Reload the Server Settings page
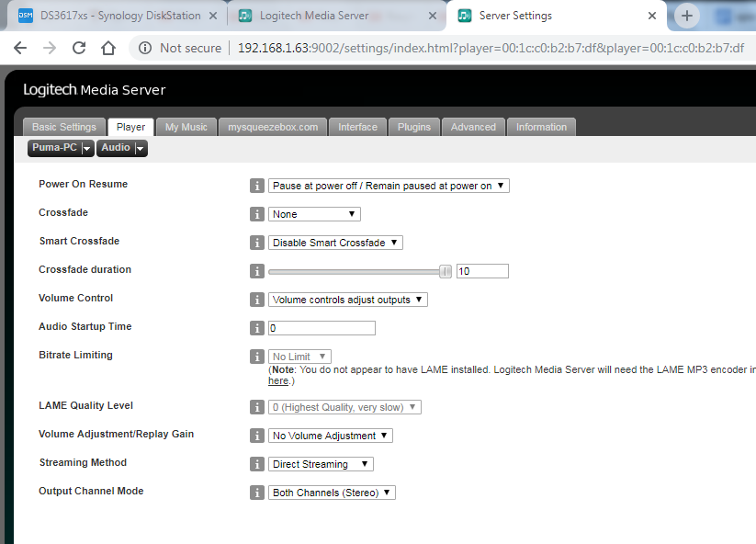 point(79,48)
